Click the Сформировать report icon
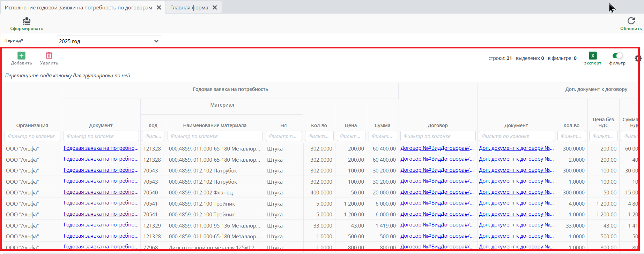Viewport: 644px width, 254px height. click(27, 21)
